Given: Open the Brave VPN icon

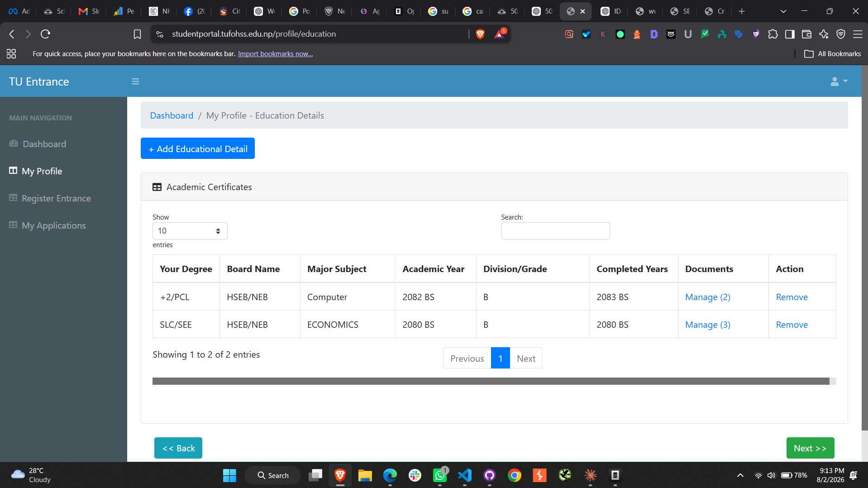Looking at the screenshot, I should tap(841, 34).
